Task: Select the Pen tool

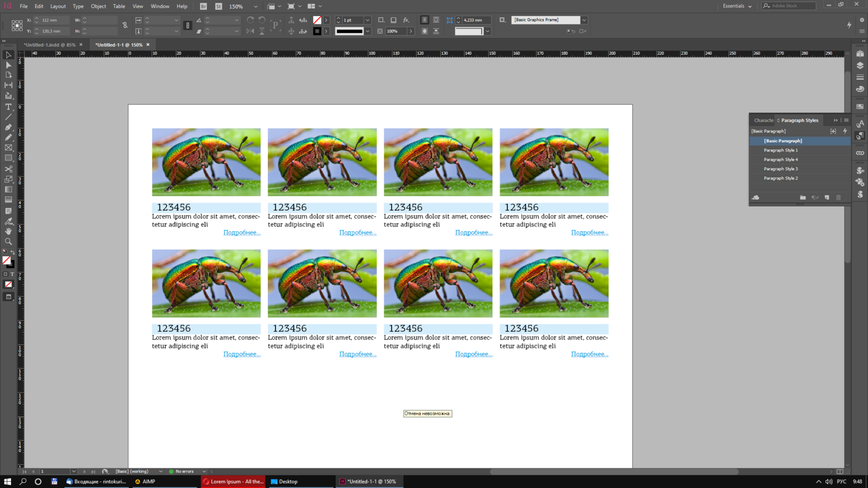Action: [8, 127]
